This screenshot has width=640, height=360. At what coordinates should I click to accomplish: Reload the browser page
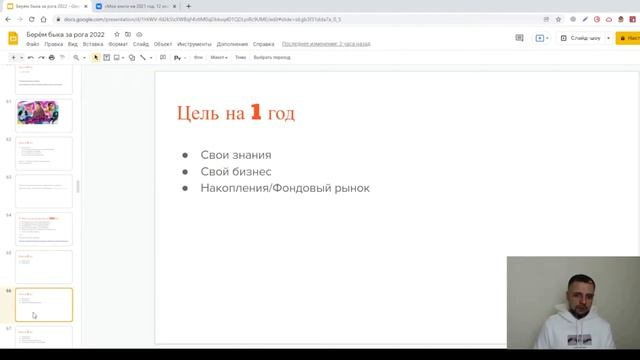pos(31,19)
